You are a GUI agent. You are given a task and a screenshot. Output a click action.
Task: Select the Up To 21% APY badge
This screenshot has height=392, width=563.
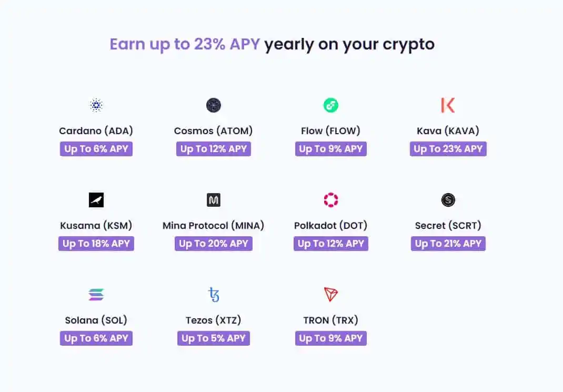click(x=448, y=244)
